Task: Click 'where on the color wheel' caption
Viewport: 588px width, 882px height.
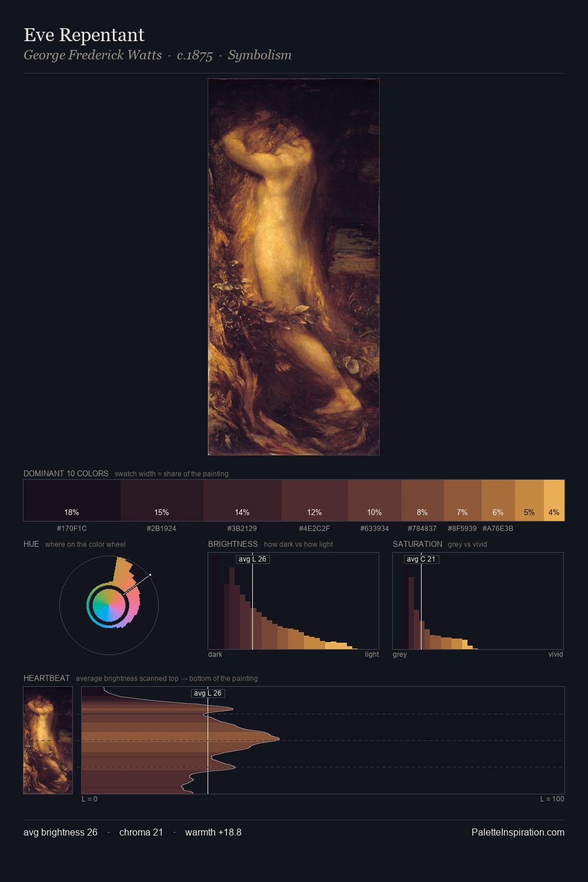Action: pyautogui.click(x=85, y=544)
